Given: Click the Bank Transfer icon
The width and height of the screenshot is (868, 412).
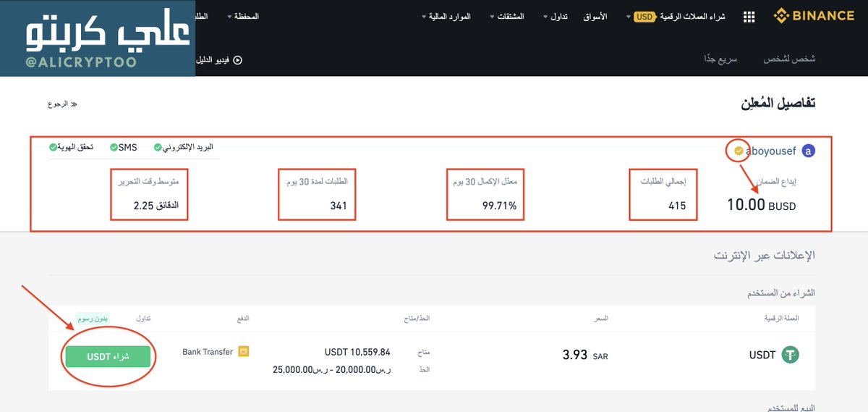Looking at the screenshot, I should pos(244,352).
